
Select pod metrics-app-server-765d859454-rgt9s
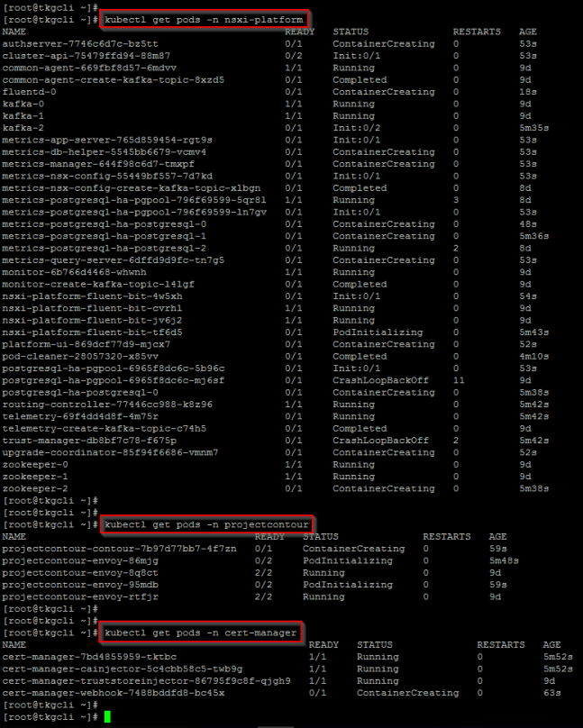[107, 140]
